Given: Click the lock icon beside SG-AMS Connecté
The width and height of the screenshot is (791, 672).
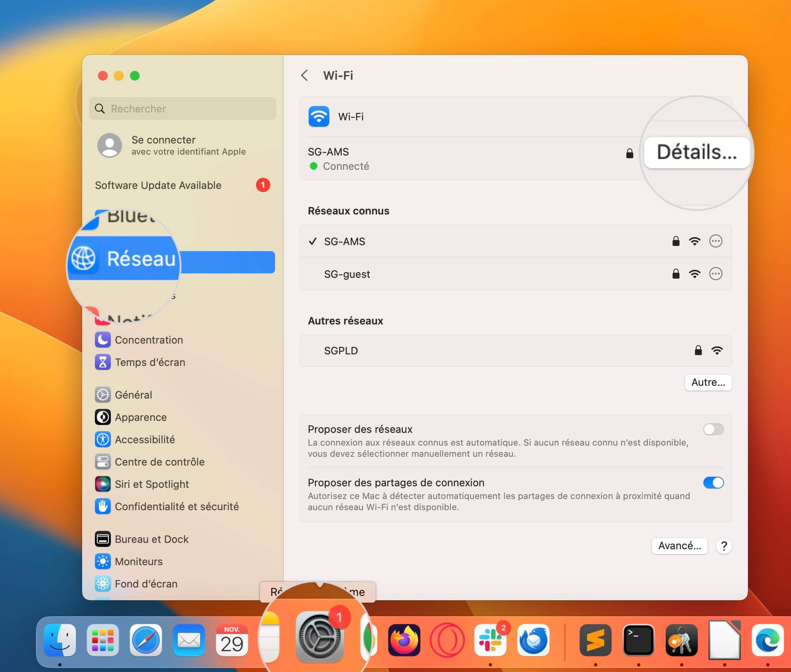Looking at the screenshot, I should point(630,153).
